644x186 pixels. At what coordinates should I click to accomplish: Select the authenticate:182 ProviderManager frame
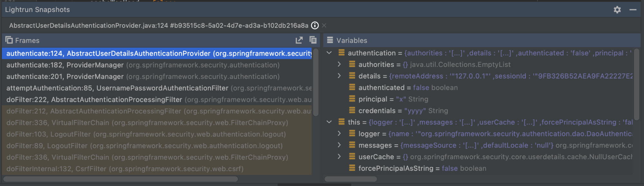(143, 65)
